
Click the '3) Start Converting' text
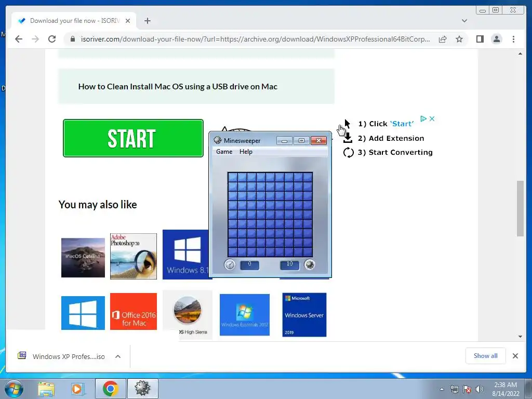[395, 152]
